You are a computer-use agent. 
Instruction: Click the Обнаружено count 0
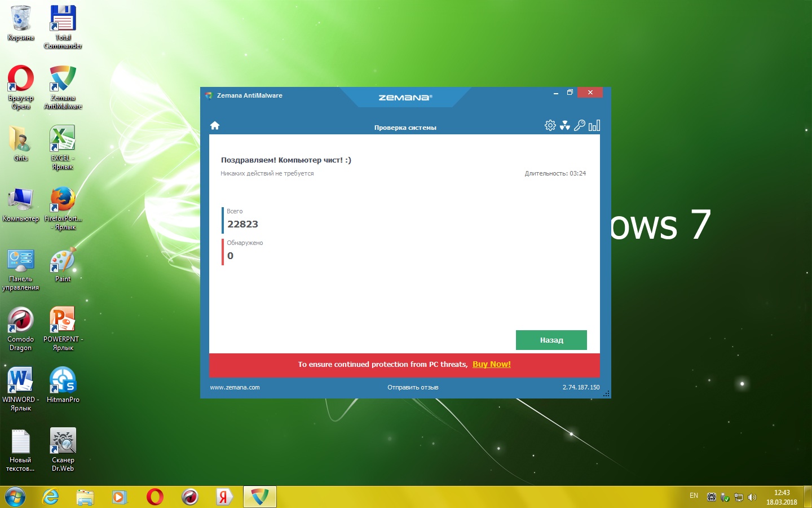pos(230,256)
